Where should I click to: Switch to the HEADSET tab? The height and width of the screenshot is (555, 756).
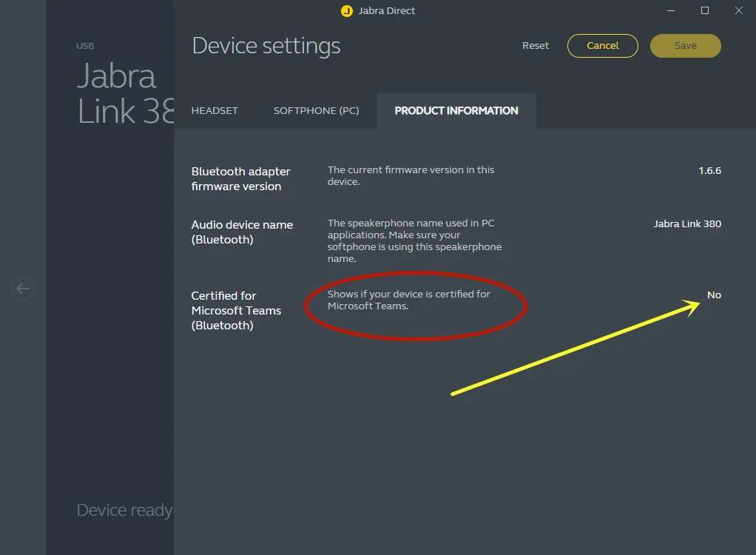point(214,110)
